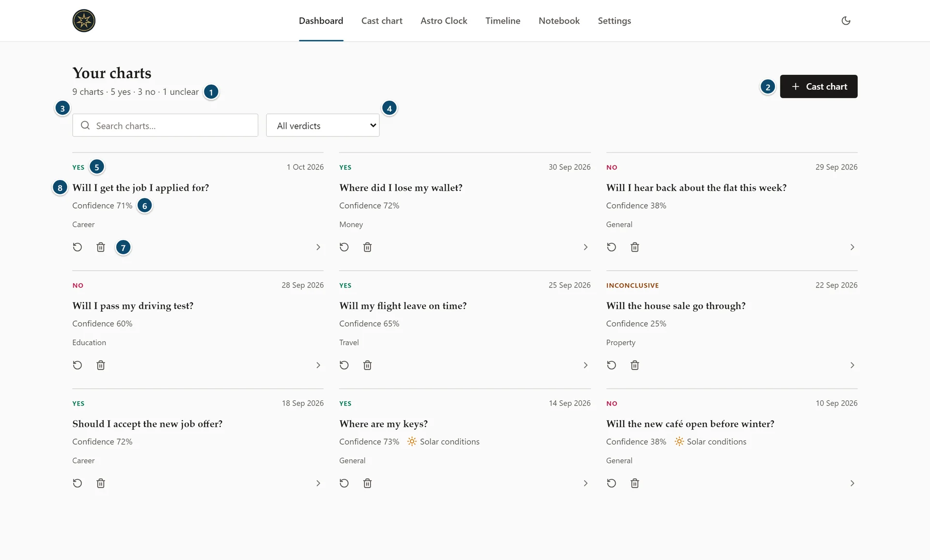Recast the driving test chart

click(x=77, y=365)
